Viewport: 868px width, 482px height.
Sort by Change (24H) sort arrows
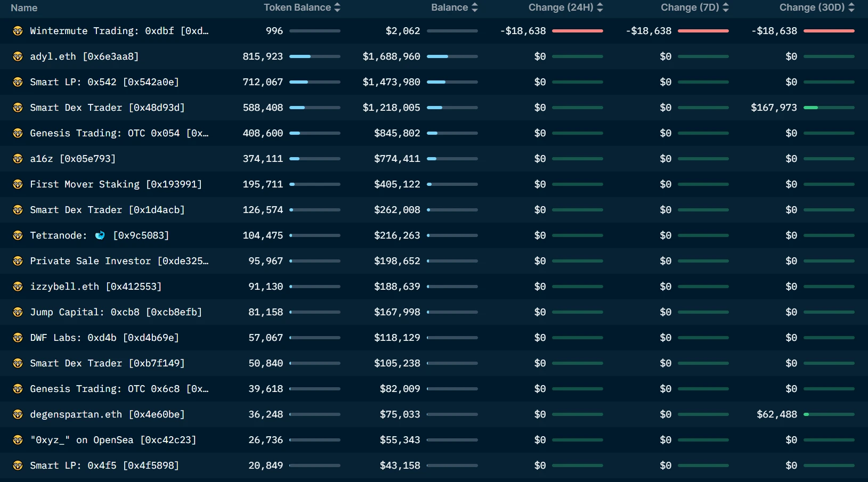pos(600,7)
